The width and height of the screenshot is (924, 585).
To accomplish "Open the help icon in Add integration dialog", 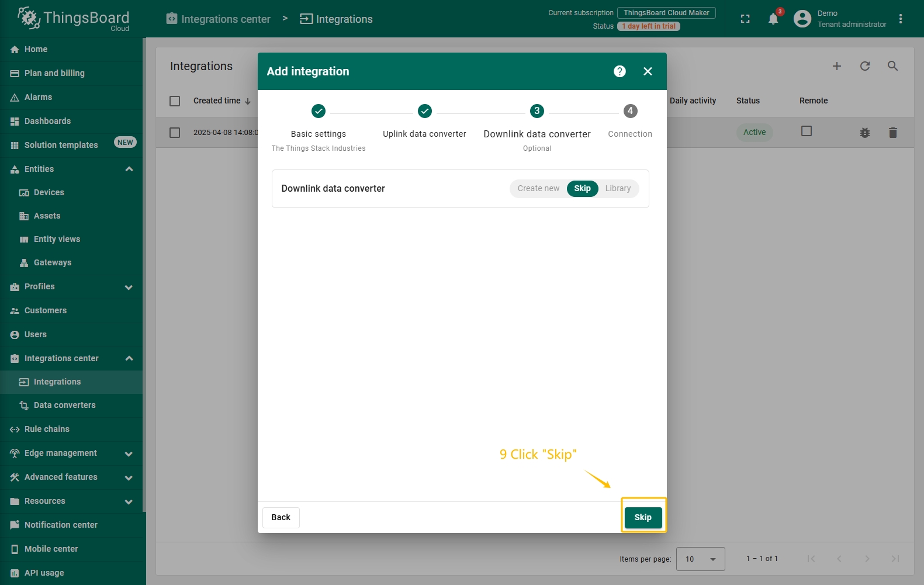I will [620, 71].
